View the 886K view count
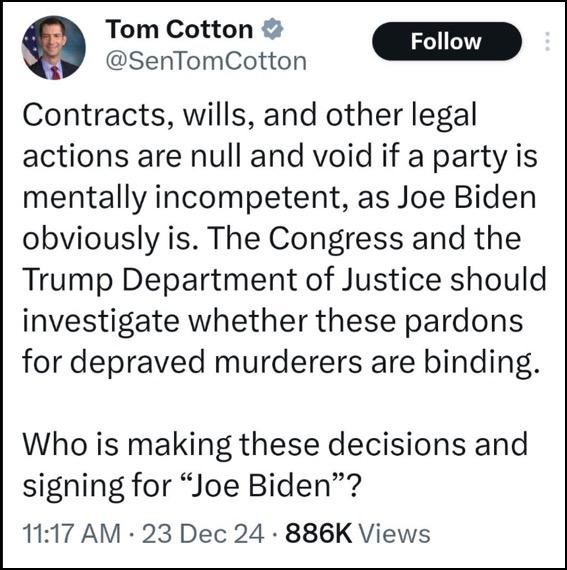The image size is (567, 570). pos(319,533)
